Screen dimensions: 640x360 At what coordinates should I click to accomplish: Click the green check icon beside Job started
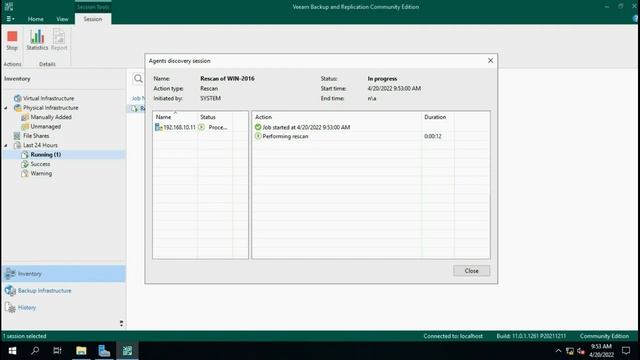(258, 127)
